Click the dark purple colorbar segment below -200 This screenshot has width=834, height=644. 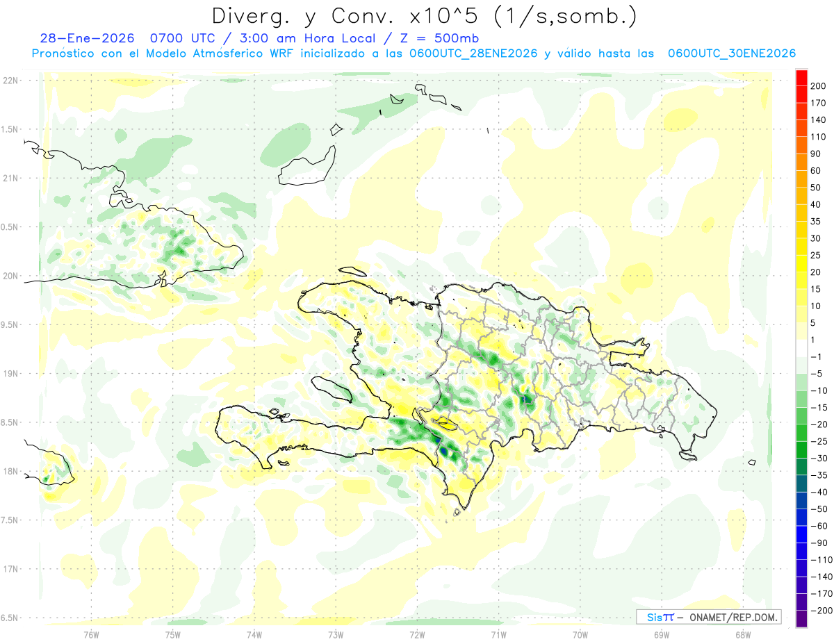801,619
